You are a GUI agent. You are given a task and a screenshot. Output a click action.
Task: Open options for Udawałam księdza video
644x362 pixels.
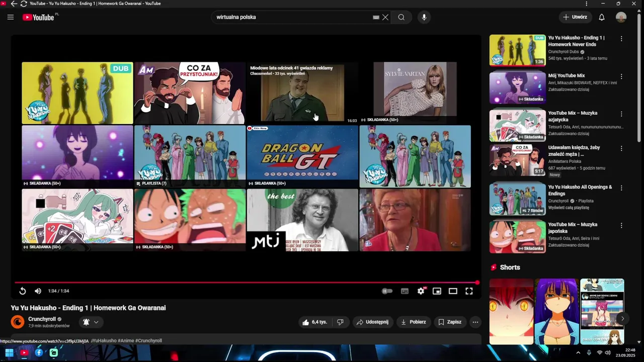(621, 148)
